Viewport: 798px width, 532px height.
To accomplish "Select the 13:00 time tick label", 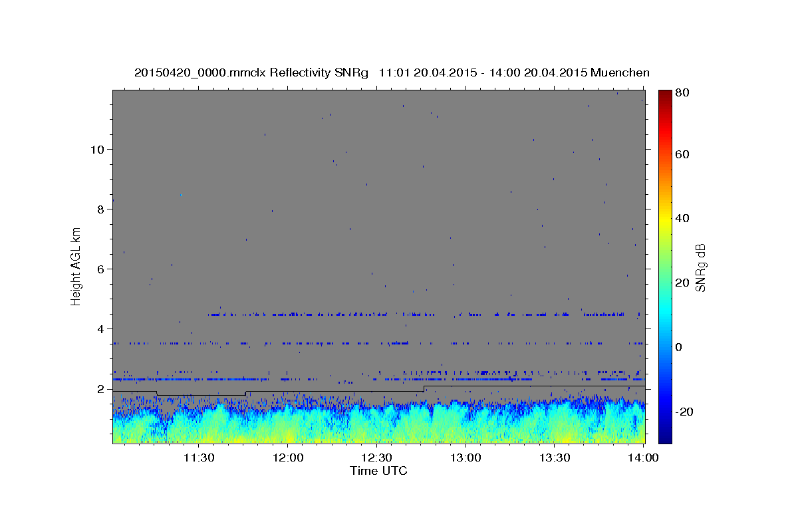I will 465,458.
